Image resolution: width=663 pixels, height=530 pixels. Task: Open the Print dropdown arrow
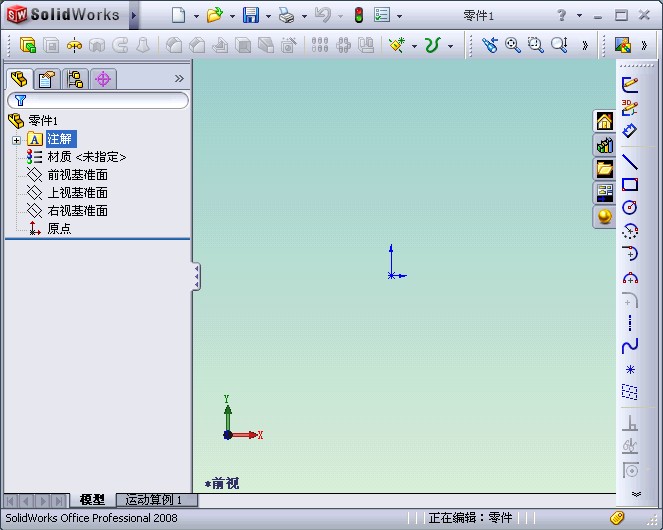click(x=304, y=16)
